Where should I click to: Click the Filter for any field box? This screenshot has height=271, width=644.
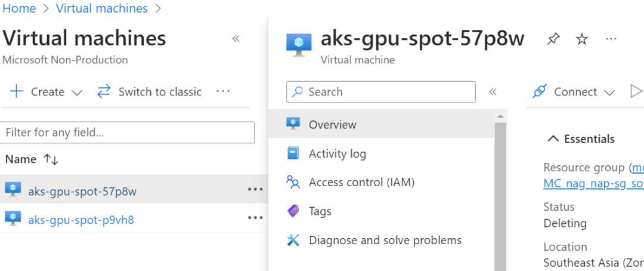[128, 133]
